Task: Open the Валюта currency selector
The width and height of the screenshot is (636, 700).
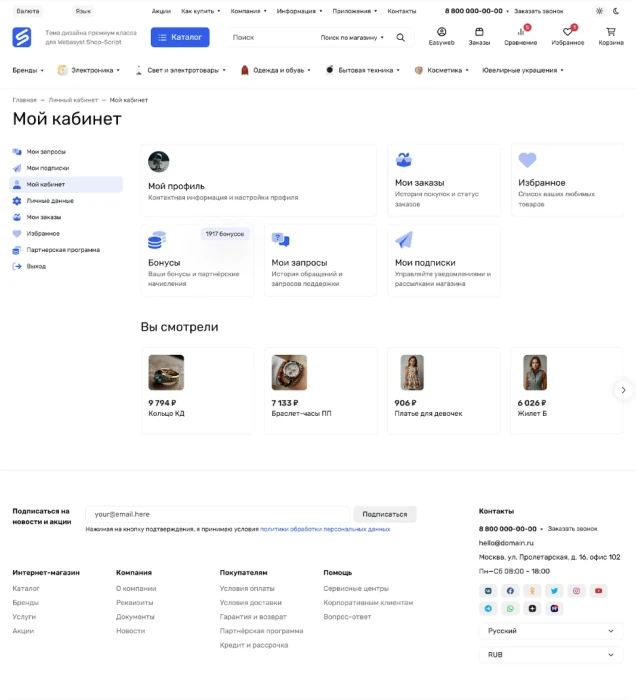Action: tap(28, 11)
